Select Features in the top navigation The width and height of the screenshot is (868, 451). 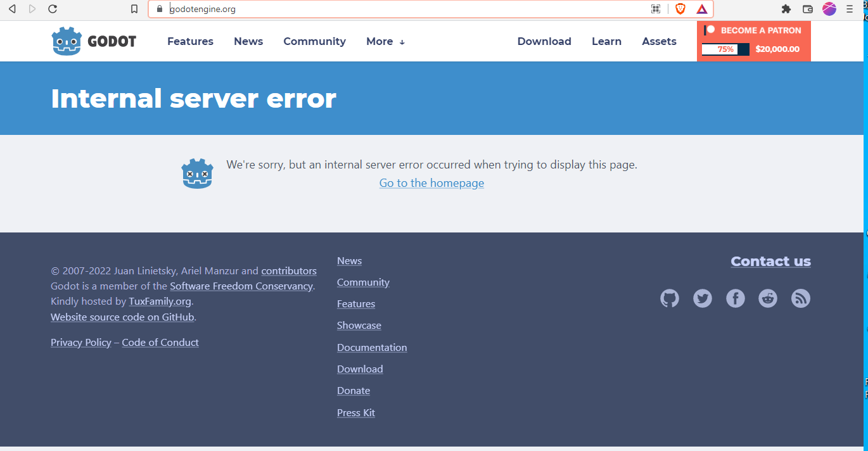click(x=190, y=41)
